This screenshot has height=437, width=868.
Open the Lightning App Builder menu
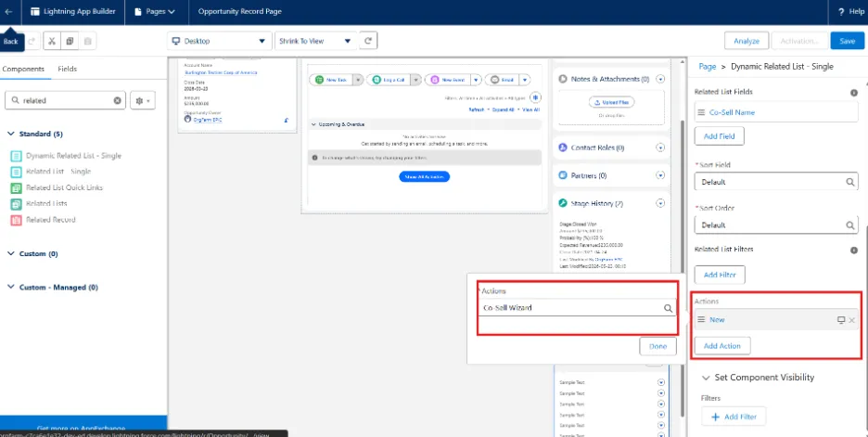73,12
